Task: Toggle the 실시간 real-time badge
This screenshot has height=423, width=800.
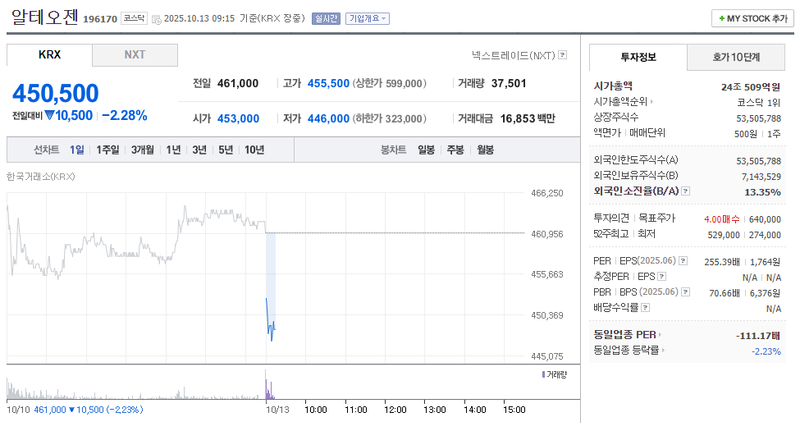Action: [326, 19]
